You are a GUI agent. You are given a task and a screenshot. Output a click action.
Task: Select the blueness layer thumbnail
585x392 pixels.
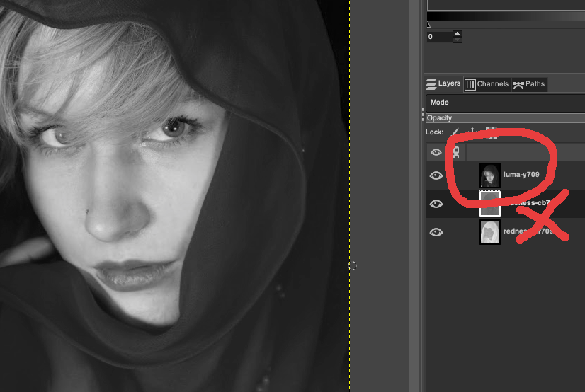point(490,204)
